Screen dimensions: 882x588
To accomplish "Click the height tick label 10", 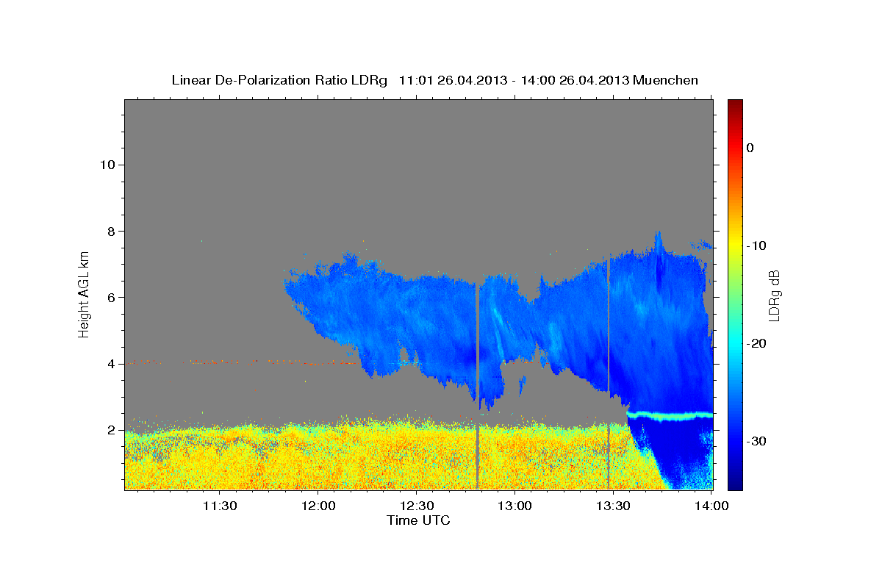I will (108, 165).
